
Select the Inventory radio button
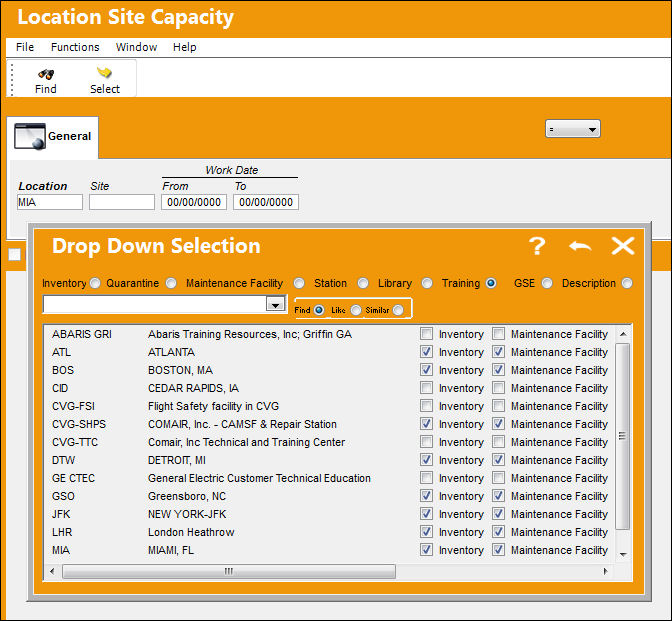[x=95, y=283]
